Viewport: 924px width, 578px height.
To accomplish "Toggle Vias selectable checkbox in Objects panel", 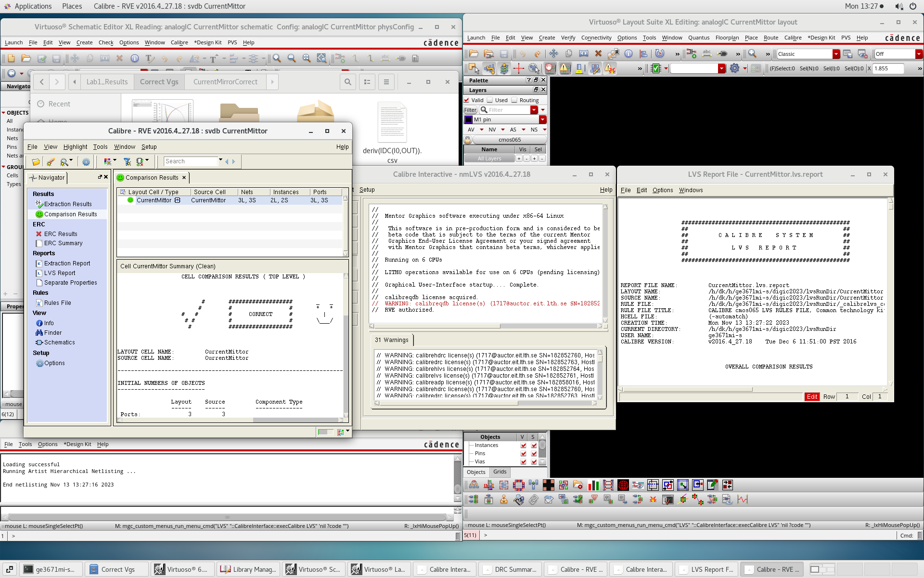I will coord(534,462).
